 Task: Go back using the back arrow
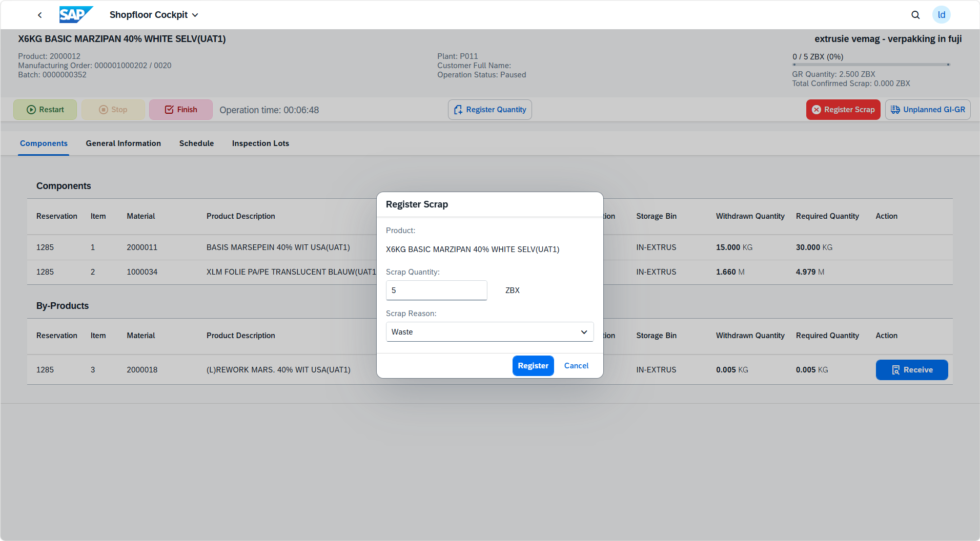point(40,15)
